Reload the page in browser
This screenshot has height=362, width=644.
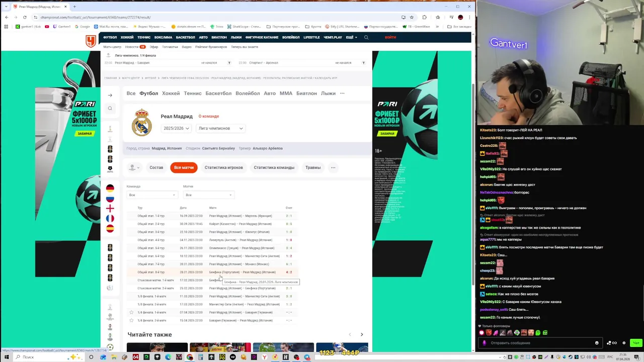coord(25,17)
